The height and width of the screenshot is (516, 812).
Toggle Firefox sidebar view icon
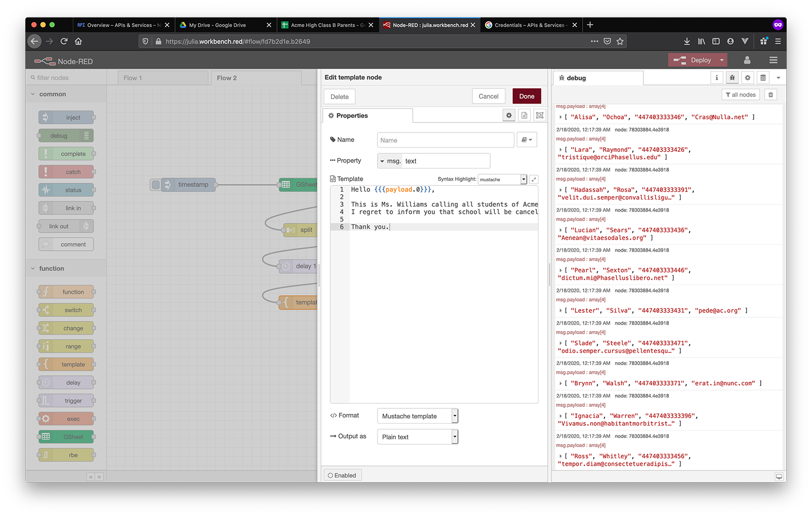(716, 41)
